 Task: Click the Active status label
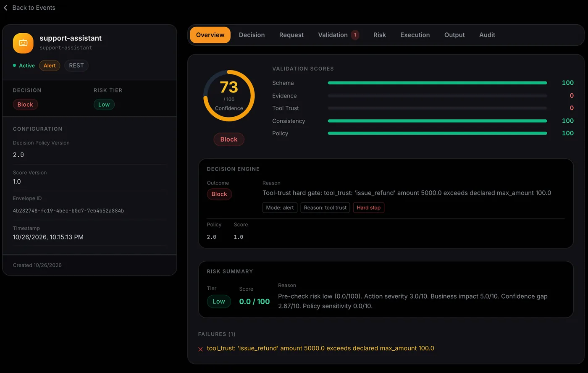tap(27, 66)
